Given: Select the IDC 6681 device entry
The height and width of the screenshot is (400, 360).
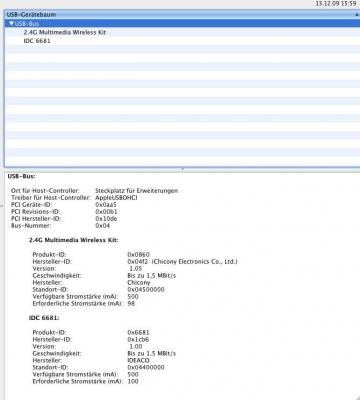Looking at the screenshot, I should (37, 41).
